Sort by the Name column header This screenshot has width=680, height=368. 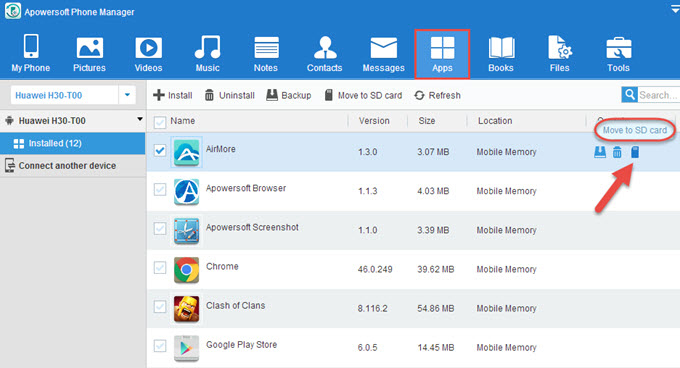[x=183, y=121]
